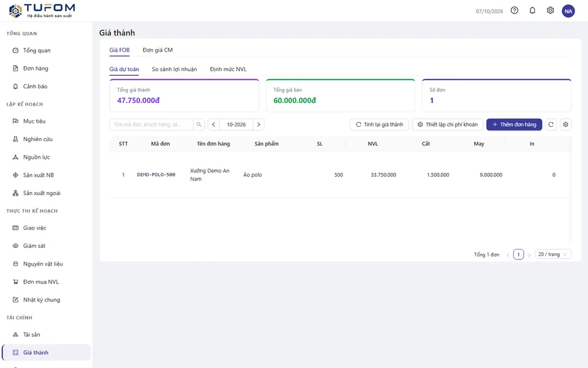This screenshot has height=368, width=588.
Task: Go to Tổng quan in sidebar
Action: coord(46,50)
